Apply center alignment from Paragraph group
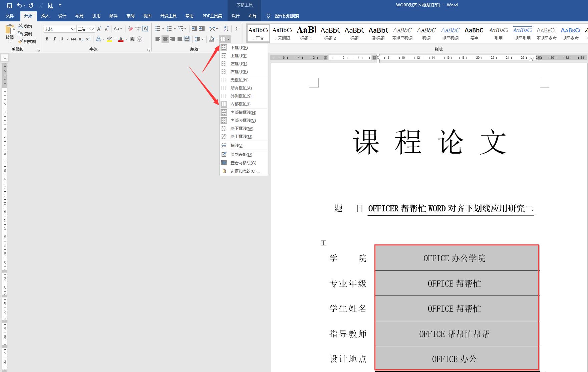The image size is (588, 372). [x=165, y=39]
